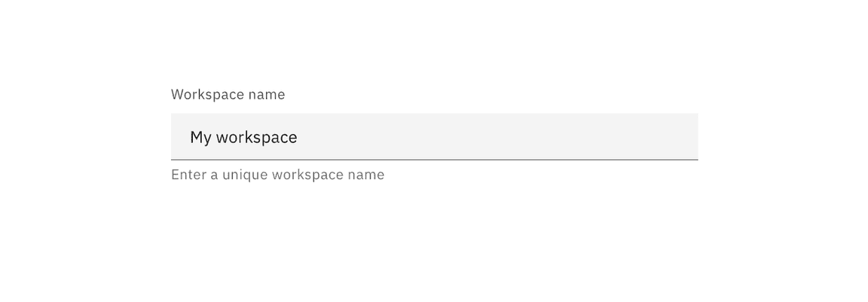Click the "Workspace name" label
The width and height of the screenshot is (868, 302).
point(228,95)
